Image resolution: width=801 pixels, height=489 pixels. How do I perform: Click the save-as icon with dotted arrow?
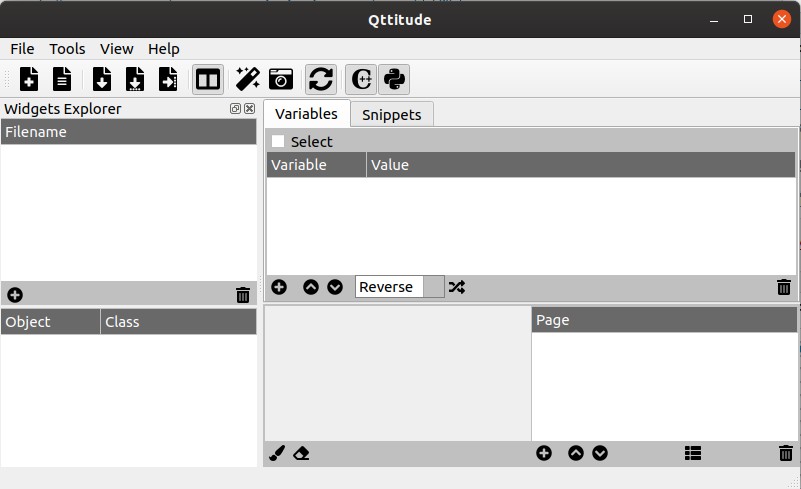[x=135, y=79]
